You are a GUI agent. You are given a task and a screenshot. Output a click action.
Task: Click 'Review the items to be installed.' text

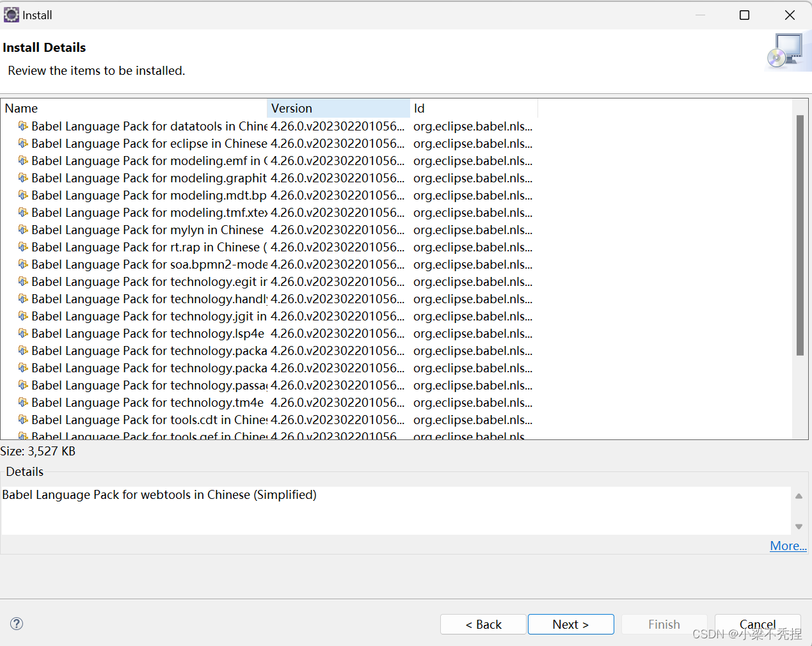(x=97, y=70)
